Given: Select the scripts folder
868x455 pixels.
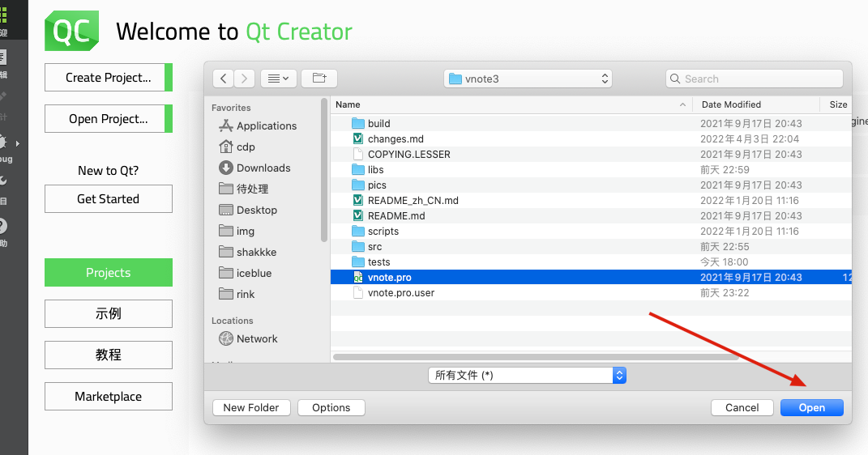Looking at the screenshot, I should (591, 232).
